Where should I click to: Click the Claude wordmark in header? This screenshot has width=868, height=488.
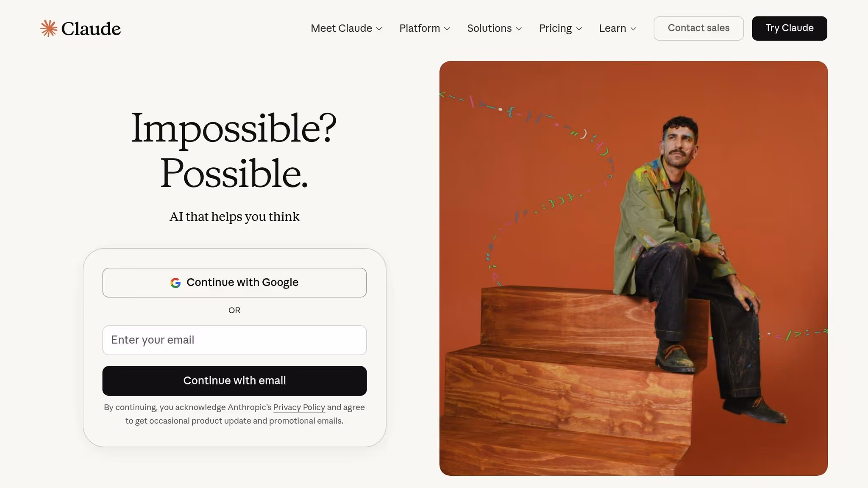point(91,28)
